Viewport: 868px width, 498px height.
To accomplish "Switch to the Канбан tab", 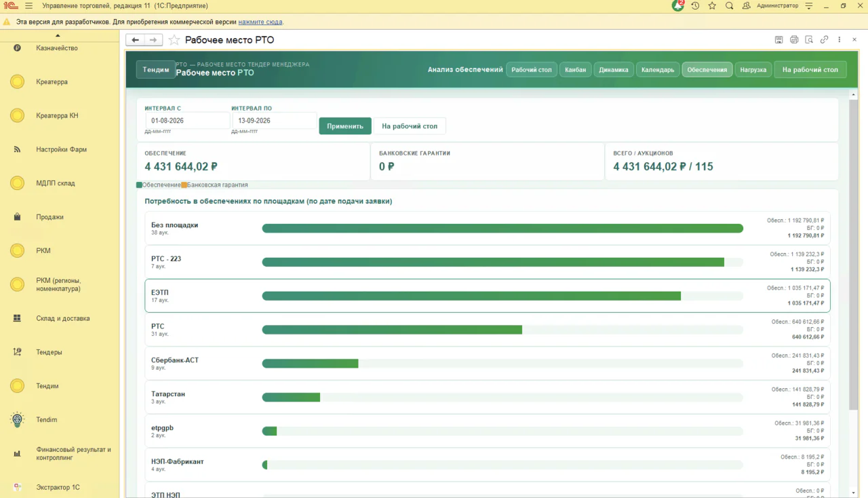I will point(576,70).
